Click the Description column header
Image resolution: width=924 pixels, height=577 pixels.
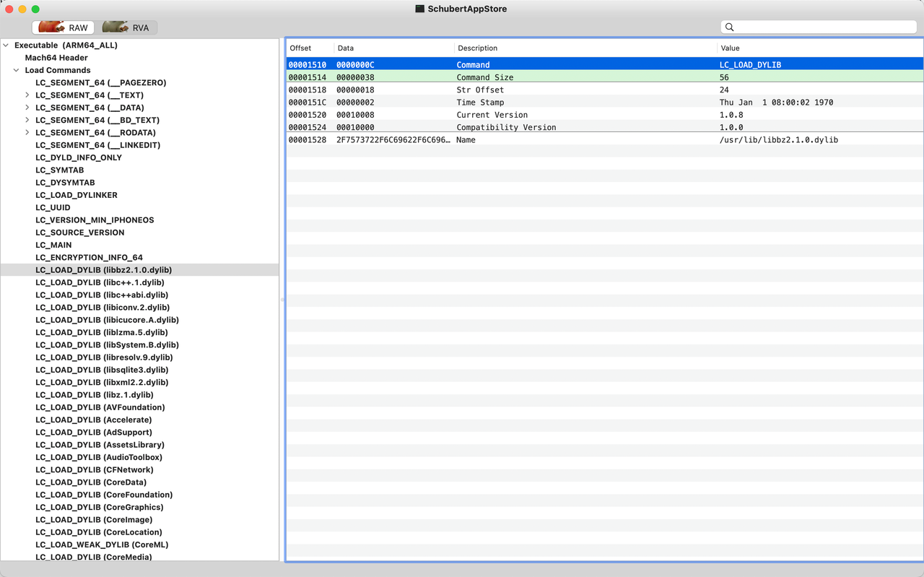585,48
